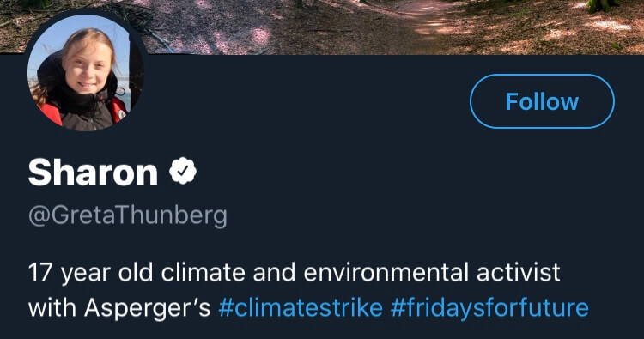The width and height of the screenshot is (644, 339).
Task: Select the display name Sharon
Action: pos(94,173)
